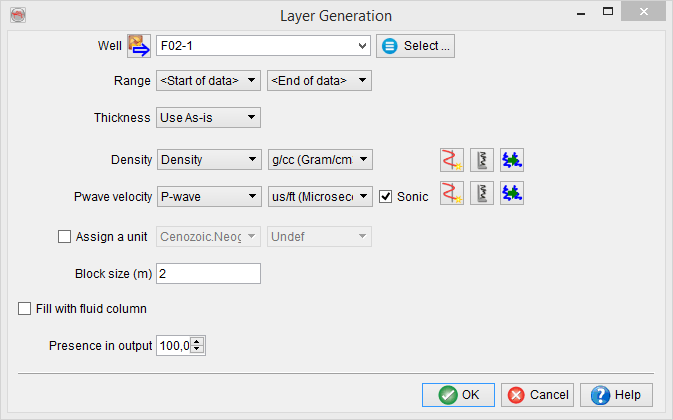Click the red curve create-log icon in Pwave velocity row

point(452,195)
